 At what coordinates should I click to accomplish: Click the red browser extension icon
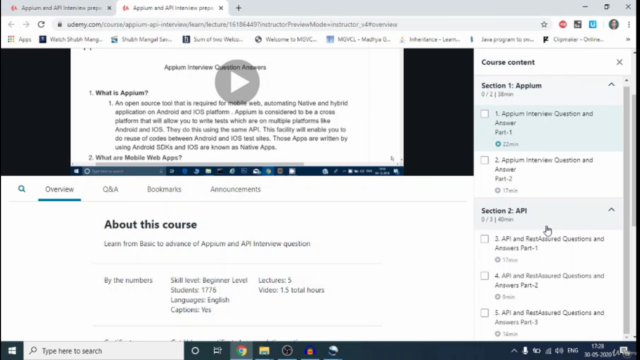tap(563, 24)
